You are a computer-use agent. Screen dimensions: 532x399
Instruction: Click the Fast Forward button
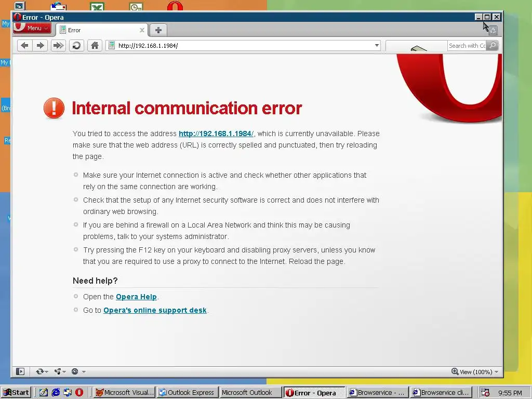click(x=58, y=46)
